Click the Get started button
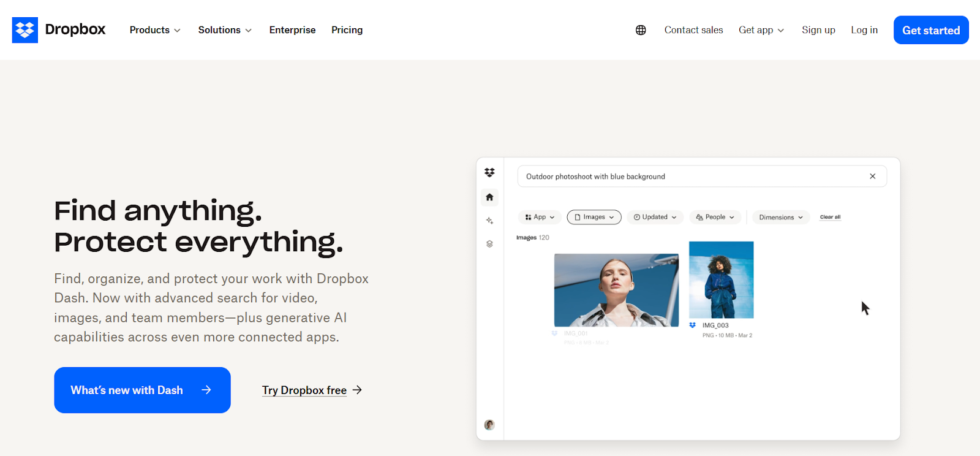 pos(931,30)
